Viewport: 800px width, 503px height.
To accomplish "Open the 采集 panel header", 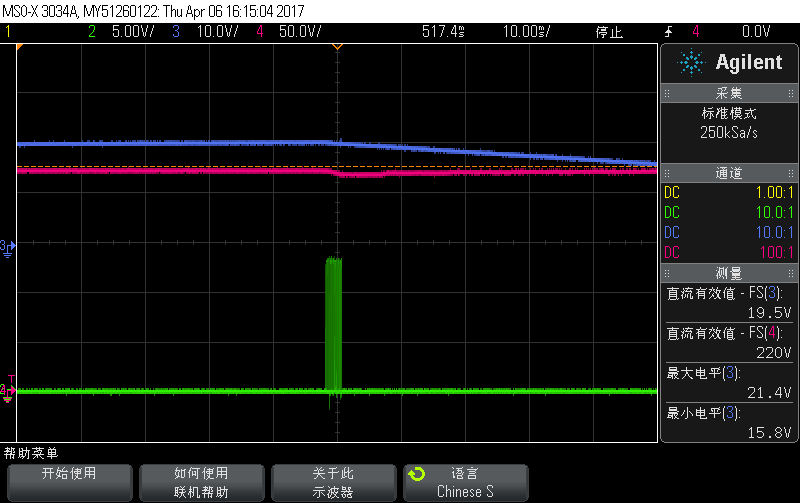I will coord(729,93).
